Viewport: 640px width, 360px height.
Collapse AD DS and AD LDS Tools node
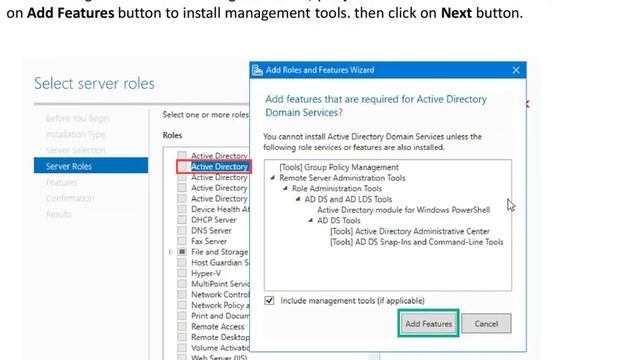click(298, 199)
